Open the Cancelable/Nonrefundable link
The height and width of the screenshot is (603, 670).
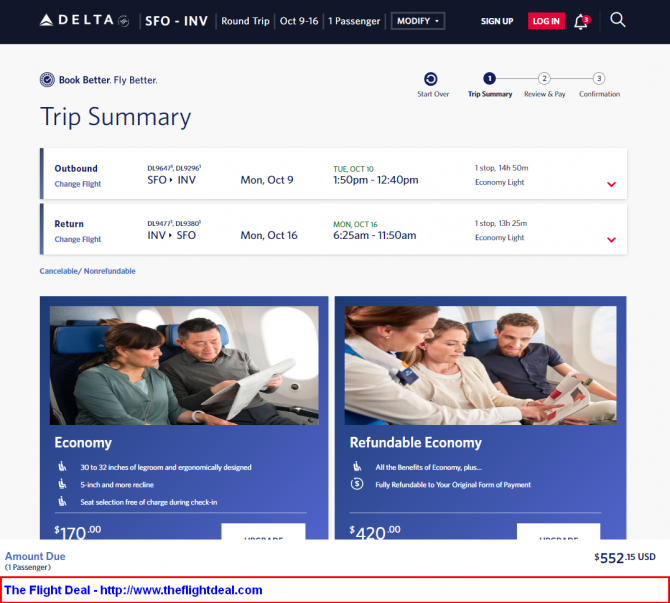point(88,271)
